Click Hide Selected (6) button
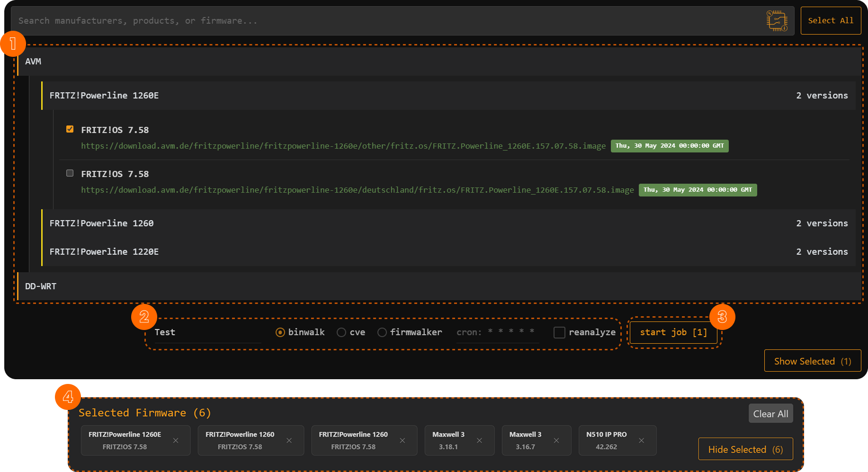 tap(745, 449)
